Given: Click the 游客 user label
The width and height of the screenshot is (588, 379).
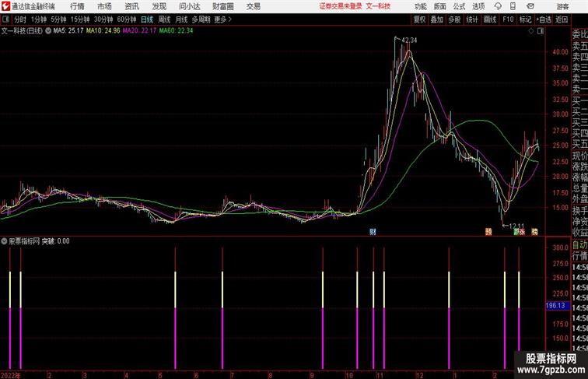Looking at the screenshot, I should [x=562, y=6].
